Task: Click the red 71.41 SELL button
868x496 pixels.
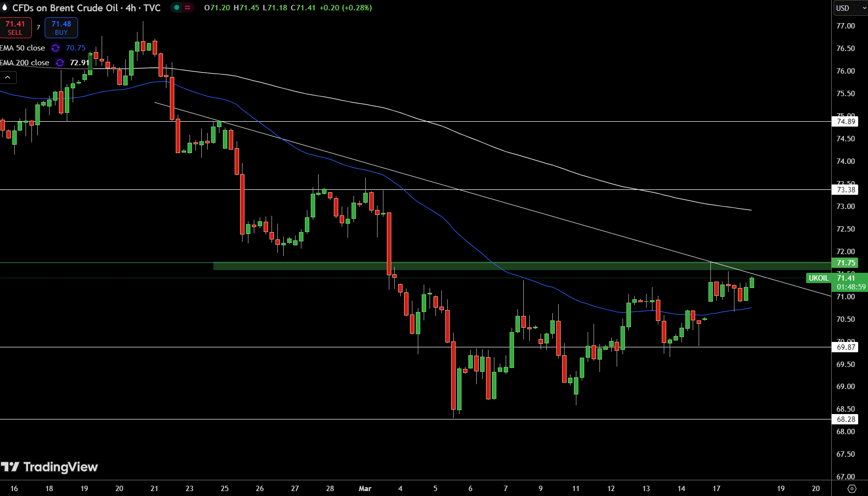Action: [x=16, y=28]
